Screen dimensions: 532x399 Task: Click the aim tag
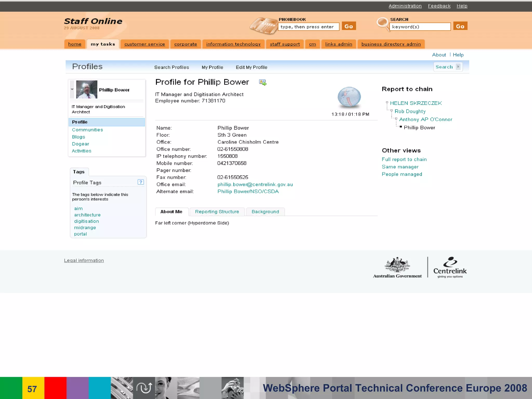coord(78,209)
